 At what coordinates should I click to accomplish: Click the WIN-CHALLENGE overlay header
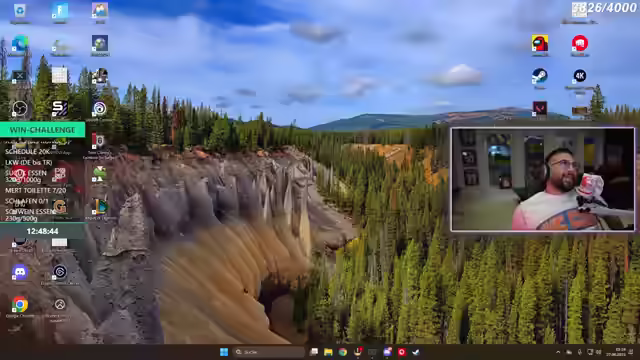[x=42, y=130]
